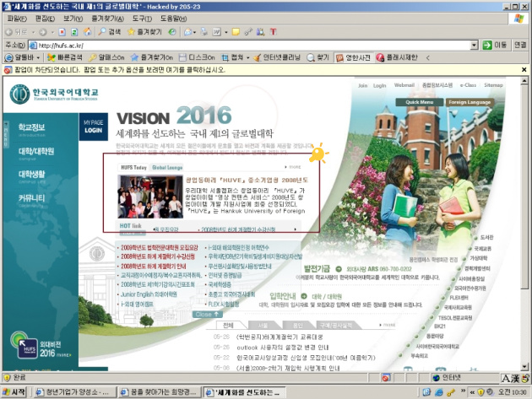The width and height of the screenshot is (532, 399).
Task: Click the green Refresh page icon
Action: click(74, 32)
